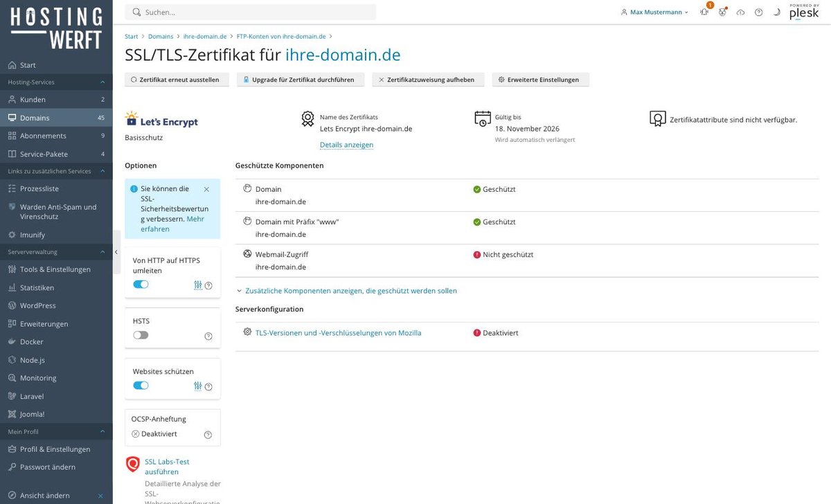
Task: Click the Let's Encrypt logo
Action: [161, 119]
